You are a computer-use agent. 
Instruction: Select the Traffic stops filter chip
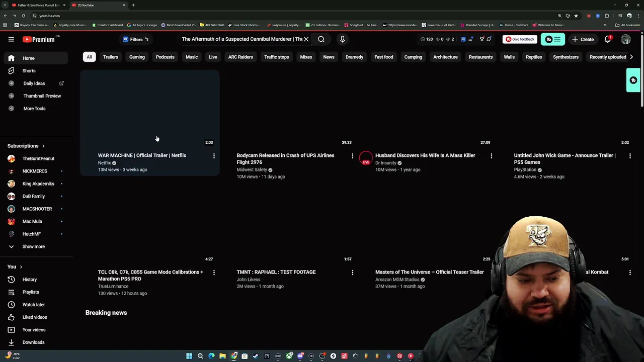point(277,57)
